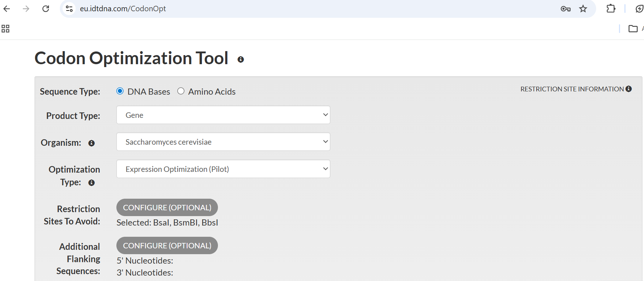Open the Product Type dropdown showing Gene
Viewport: 644px width, 281px height.
click(x=223, y=115)
